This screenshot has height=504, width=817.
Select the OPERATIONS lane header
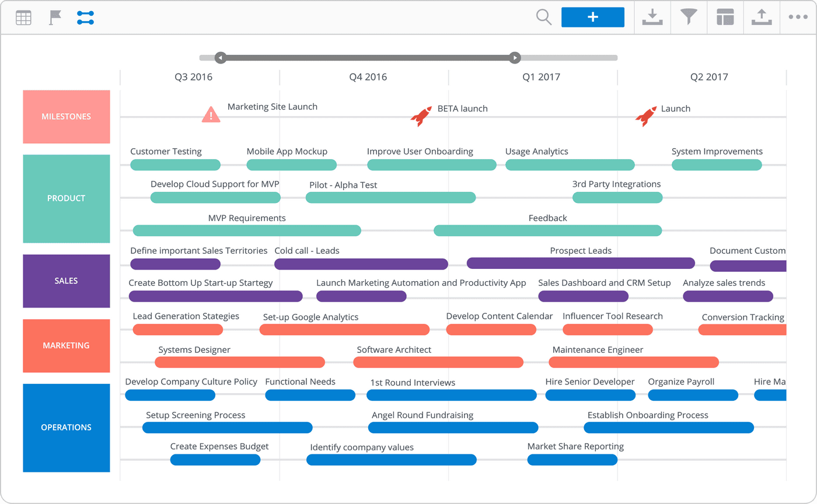pyautogui.click(x=67, y=428)
